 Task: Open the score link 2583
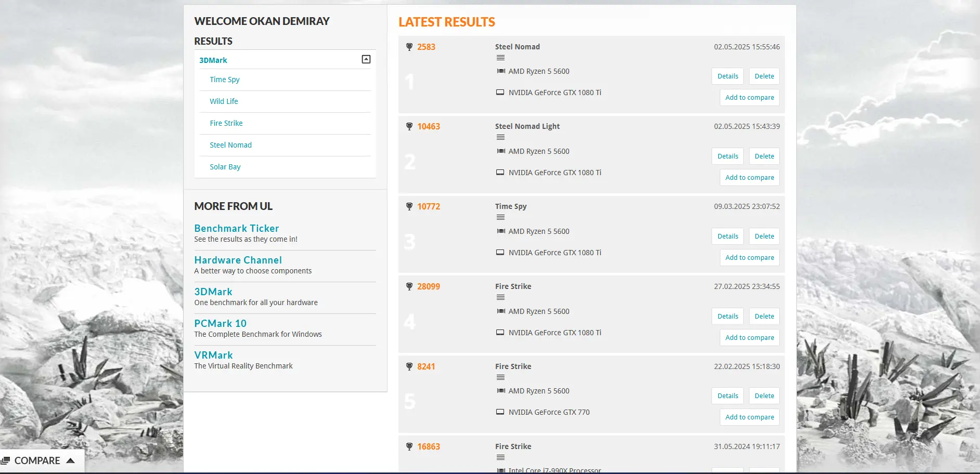click(x=426, y=47)
